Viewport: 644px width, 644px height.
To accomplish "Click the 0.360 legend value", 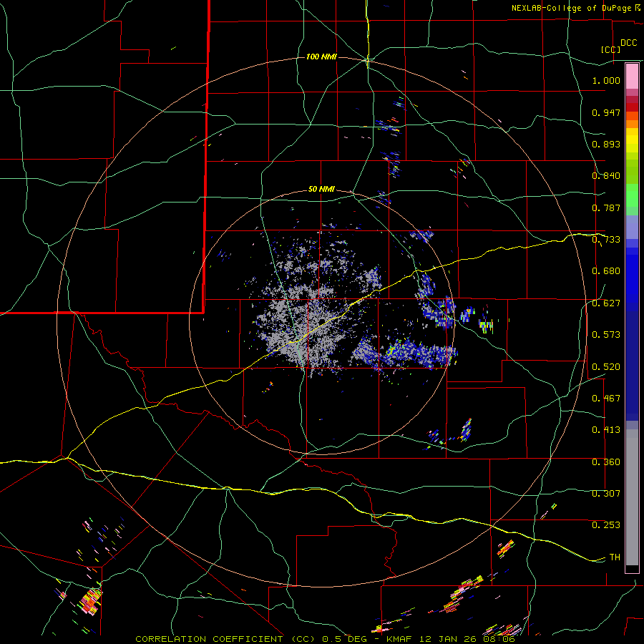I will pyautogui.click(x=606, y=462).
